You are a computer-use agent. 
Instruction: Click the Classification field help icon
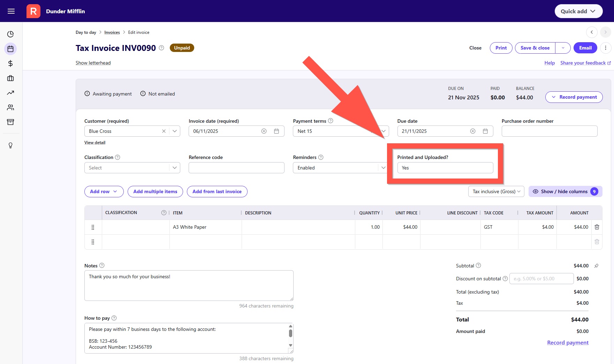[x=118, y=157]
